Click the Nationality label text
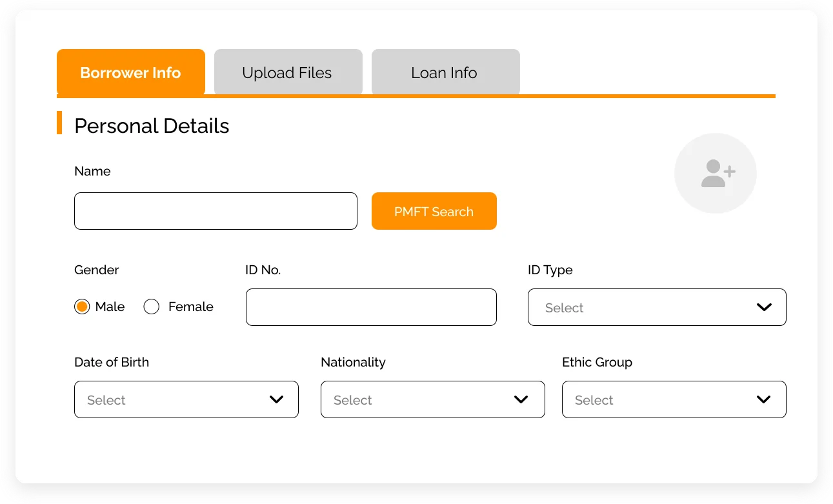Screen dimensions: 833x504 353,362
